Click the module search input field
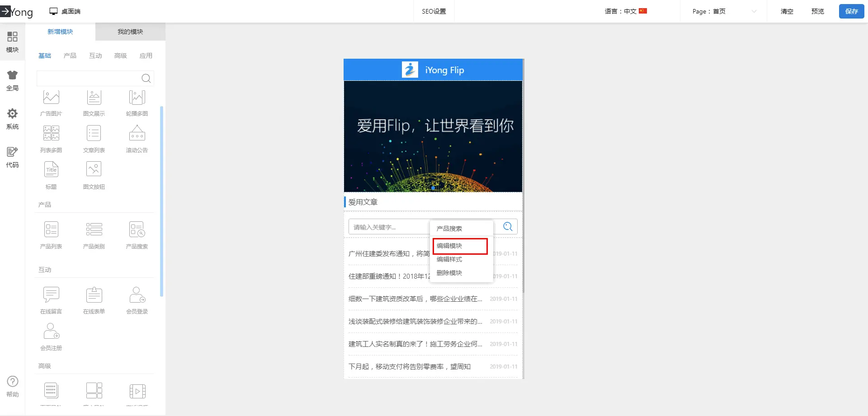868x416 pixels. (x=89, y=78)
